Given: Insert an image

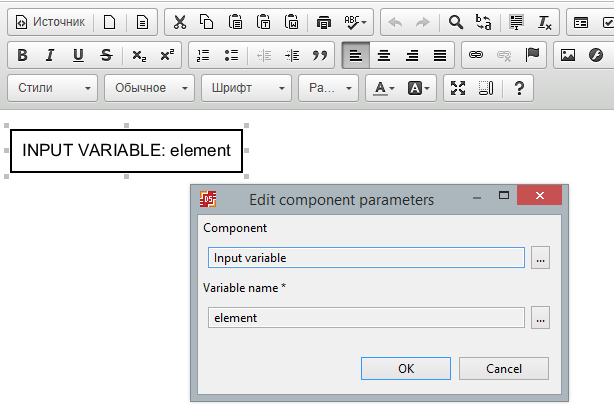Looking at the screenshot, I should point(568,55).
